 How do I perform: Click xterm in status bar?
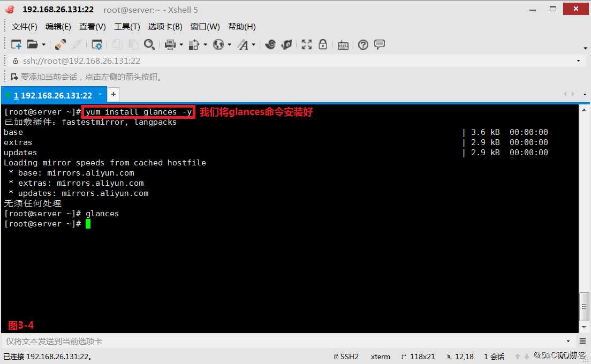coord(380,357)
